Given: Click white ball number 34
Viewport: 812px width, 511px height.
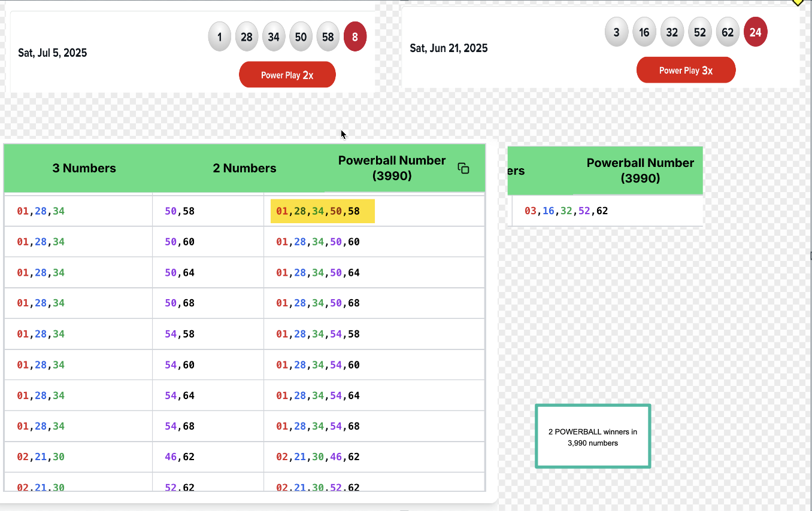Looking at the screenshot, I should click(274, 37).
